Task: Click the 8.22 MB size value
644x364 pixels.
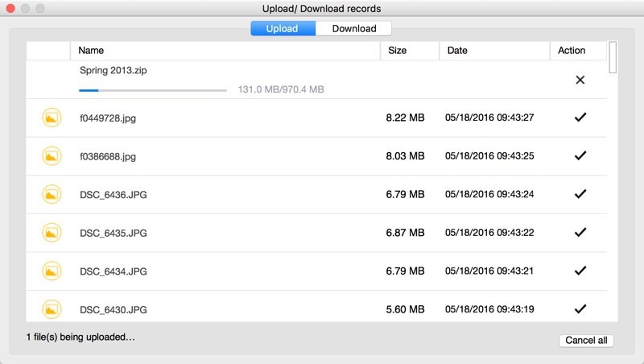Action: click(x=405, y=118)
